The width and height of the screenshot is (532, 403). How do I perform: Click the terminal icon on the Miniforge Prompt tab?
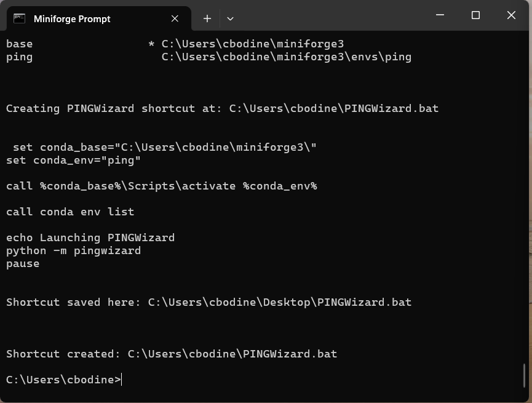pyautogui.click(x=19, y=18)
